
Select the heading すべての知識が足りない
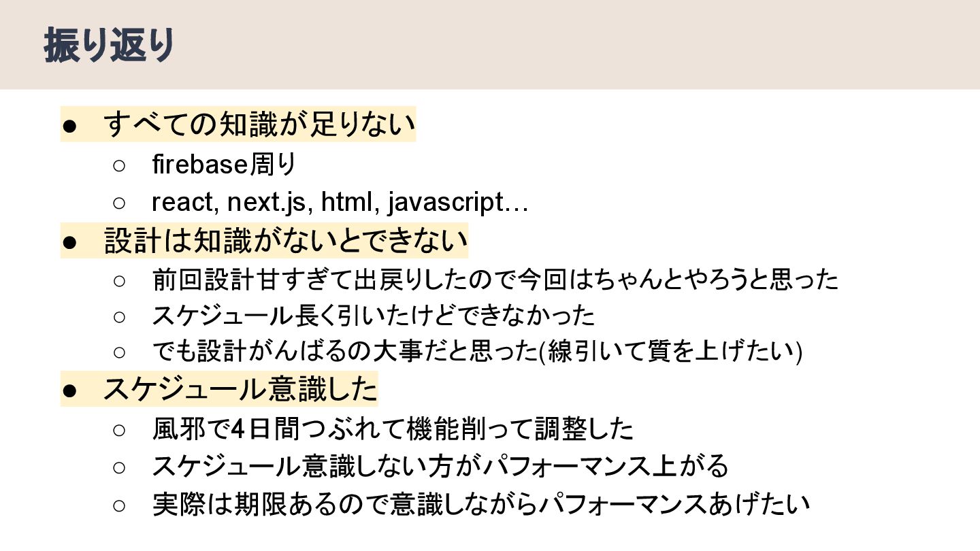tap(259, 125)
